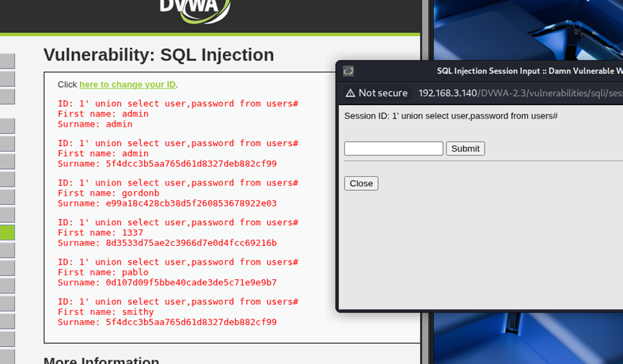This screenshot has width=623, height=364.
Task: Click the popup window's title bar browser icon
Action: point(349,71)
